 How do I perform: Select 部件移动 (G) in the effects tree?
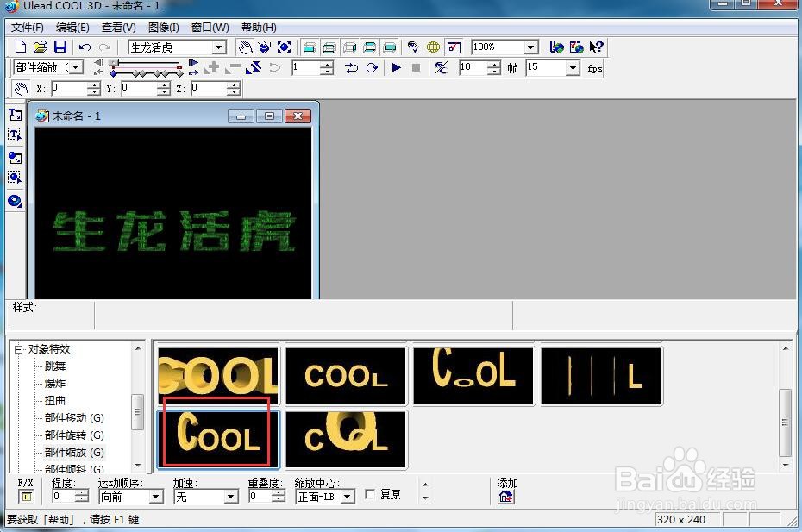pyautogui.click(x=74, y=418)
